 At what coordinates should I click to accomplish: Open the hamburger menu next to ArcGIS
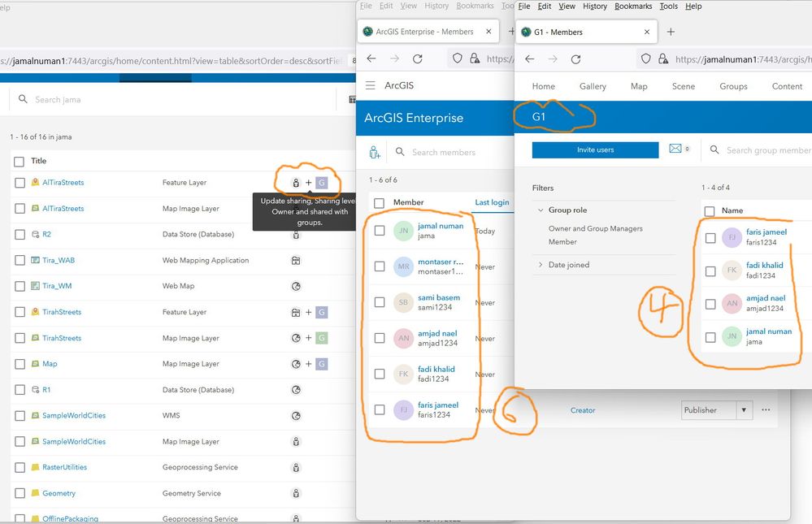click(371, 85)
